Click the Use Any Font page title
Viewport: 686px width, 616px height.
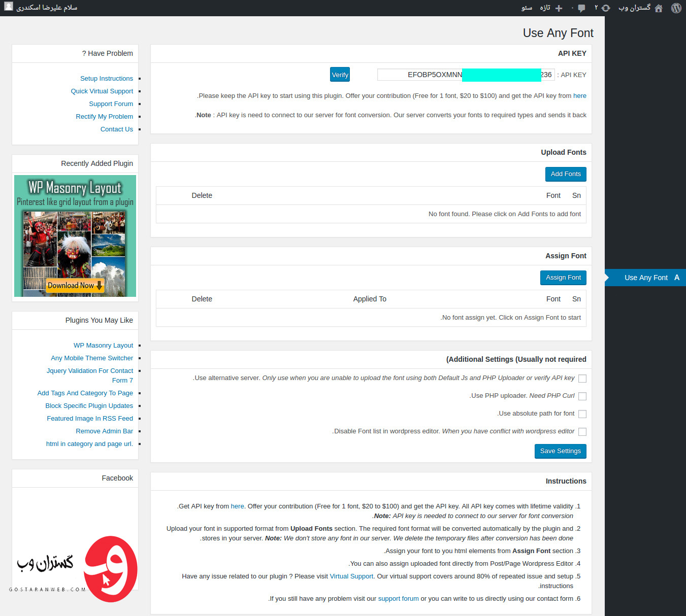coord(558,33)
